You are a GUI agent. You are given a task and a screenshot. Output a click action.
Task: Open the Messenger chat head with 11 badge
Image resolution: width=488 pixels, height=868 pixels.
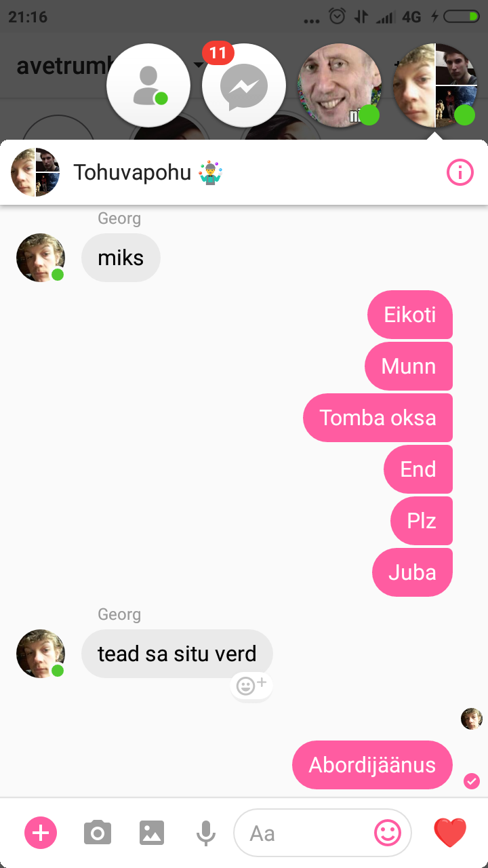pos(244,85)
